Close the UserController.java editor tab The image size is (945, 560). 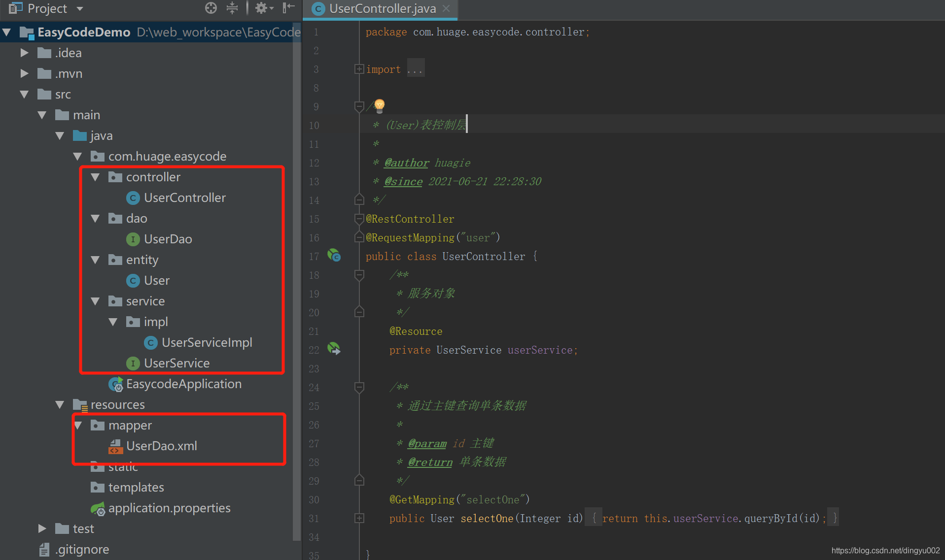coord(446,8)
